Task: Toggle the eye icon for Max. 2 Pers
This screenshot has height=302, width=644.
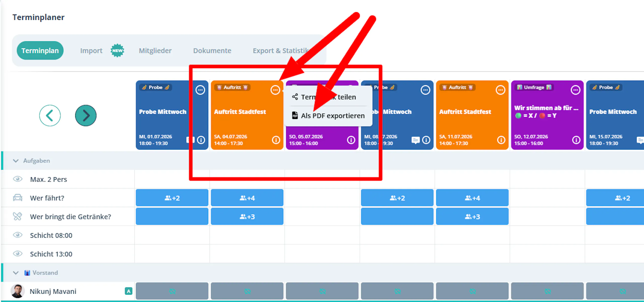Action: pos(18,179)
